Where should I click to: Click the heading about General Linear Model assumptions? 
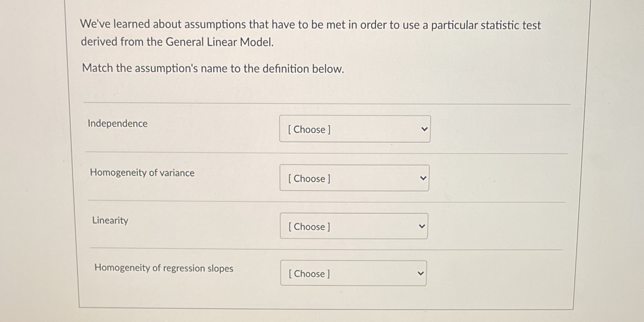click(311, 33)
